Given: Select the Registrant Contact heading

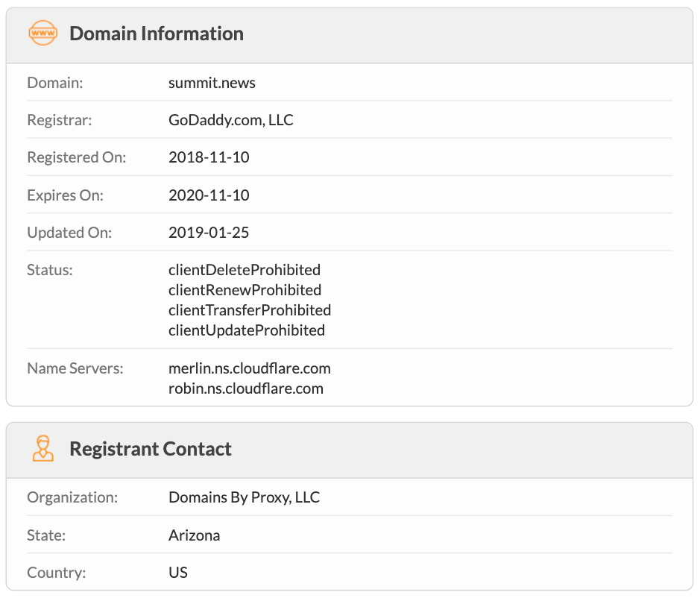Looking at the screenshot, I should 151,449.
